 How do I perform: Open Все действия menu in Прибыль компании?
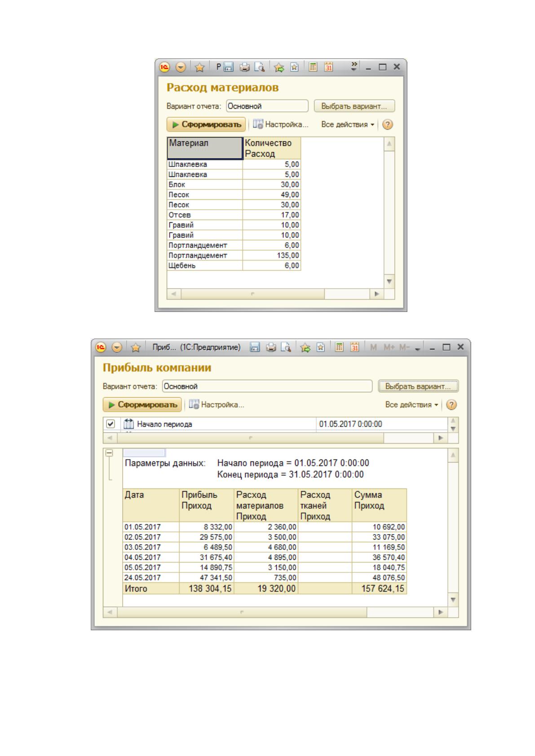click(x=412, y=404)
